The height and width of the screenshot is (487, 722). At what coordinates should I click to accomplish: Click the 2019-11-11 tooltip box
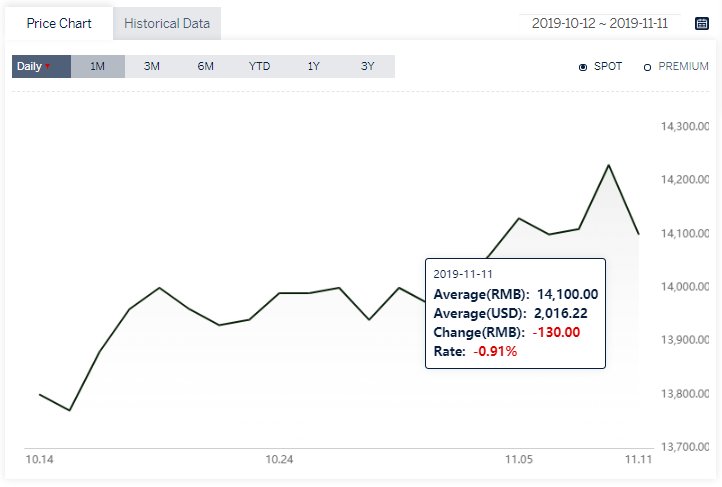pyautogui.click(x=515, y=313)
